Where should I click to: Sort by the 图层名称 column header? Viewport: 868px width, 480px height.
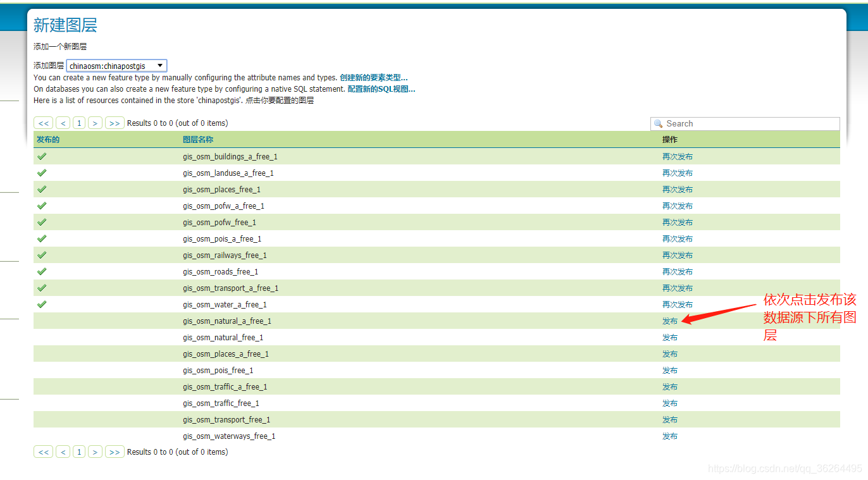(x=198, y=140)
